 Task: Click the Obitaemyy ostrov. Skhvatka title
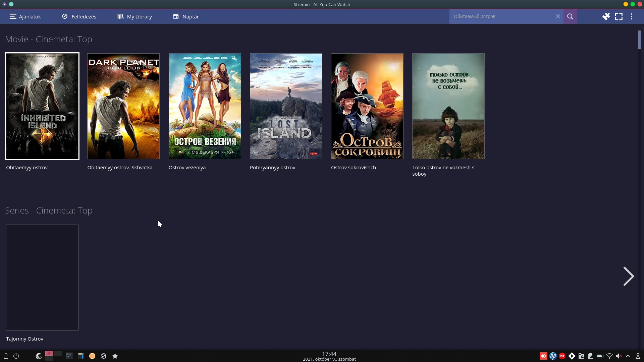point(120,168)
